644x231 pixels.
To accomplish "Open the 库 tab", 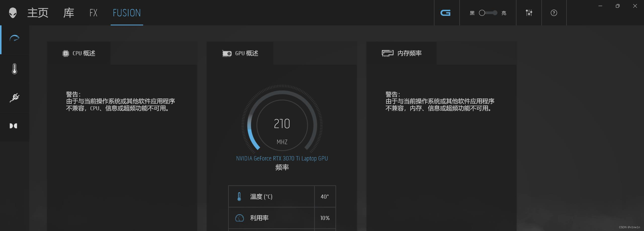I will click(68, 13).
